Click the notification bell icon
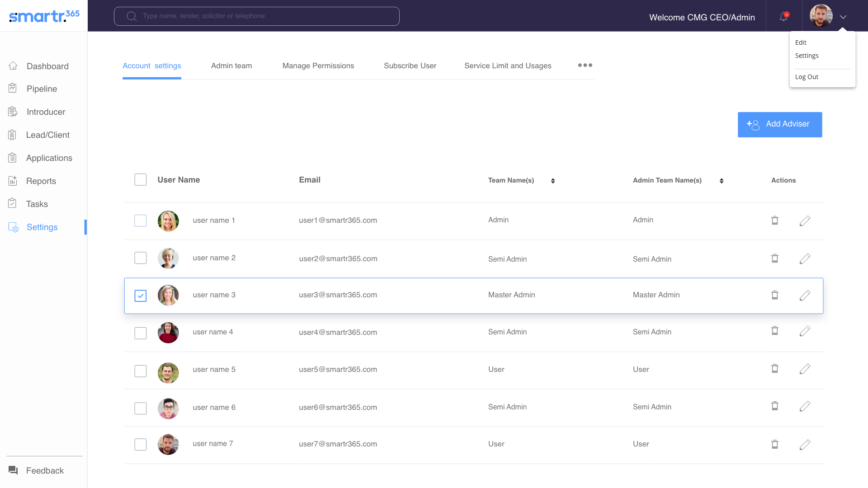Image resolution: width=868 pixels, height=488 pixels. pyautogui.click(x=783, y=17)
